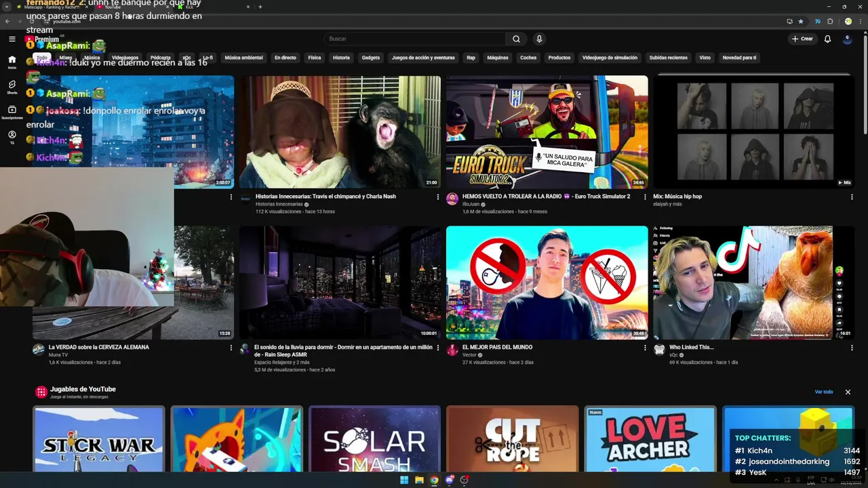The image size is (868, 488).
Task: Select the En directo filter chip
Action: click(285, 58)
